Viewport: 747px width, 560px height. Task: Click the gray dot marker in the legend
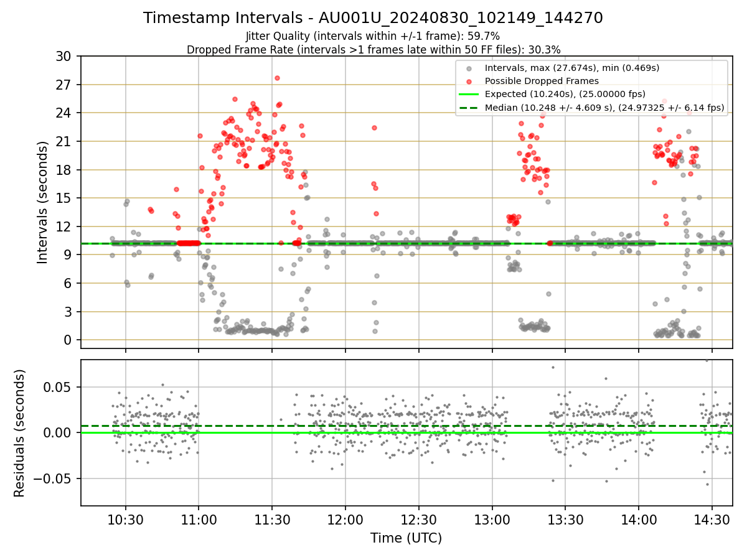(469, 68)
